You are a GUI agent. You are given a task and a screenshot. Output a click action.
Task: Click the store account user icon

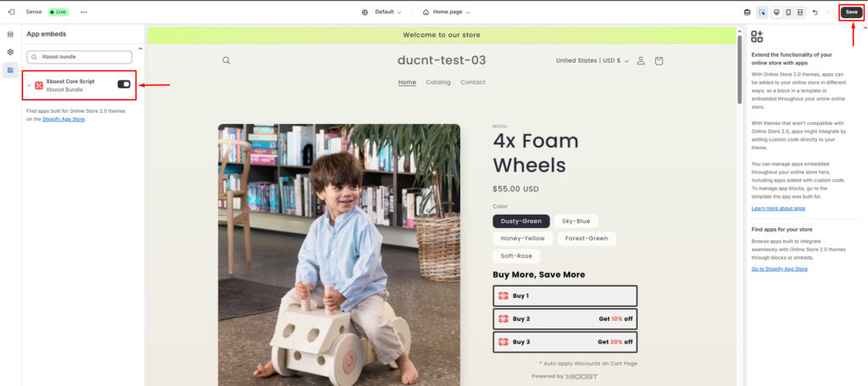(x=641, y=61)
